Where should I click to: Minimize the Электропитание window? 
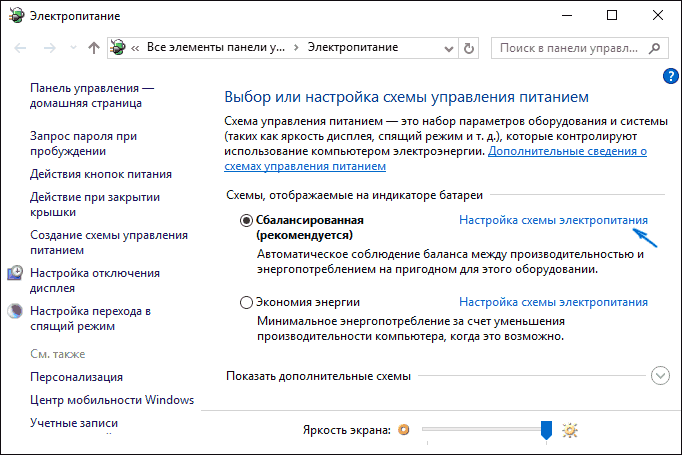[567, 15]
